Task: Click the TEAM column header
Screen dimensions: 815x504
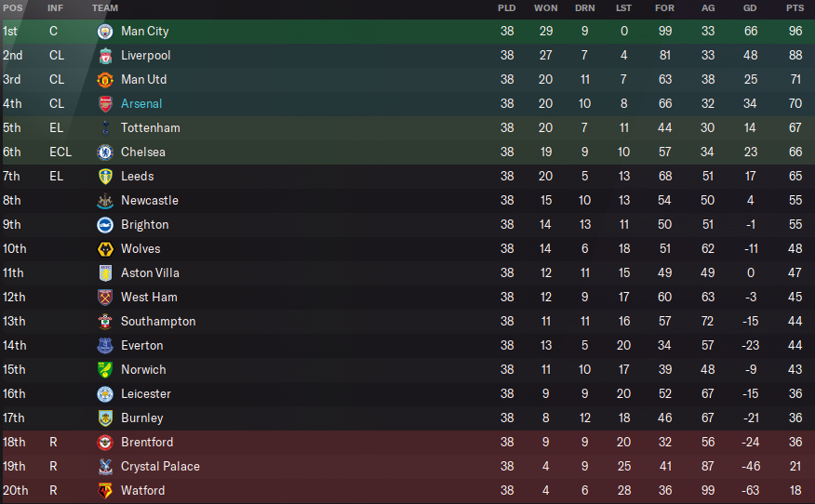Action: click(x=105, y=8)
